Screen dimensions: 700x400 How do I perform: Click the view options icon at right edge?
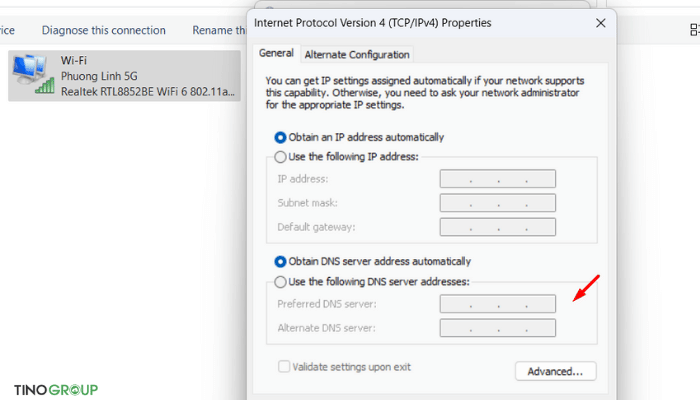[x=694, y=30]
